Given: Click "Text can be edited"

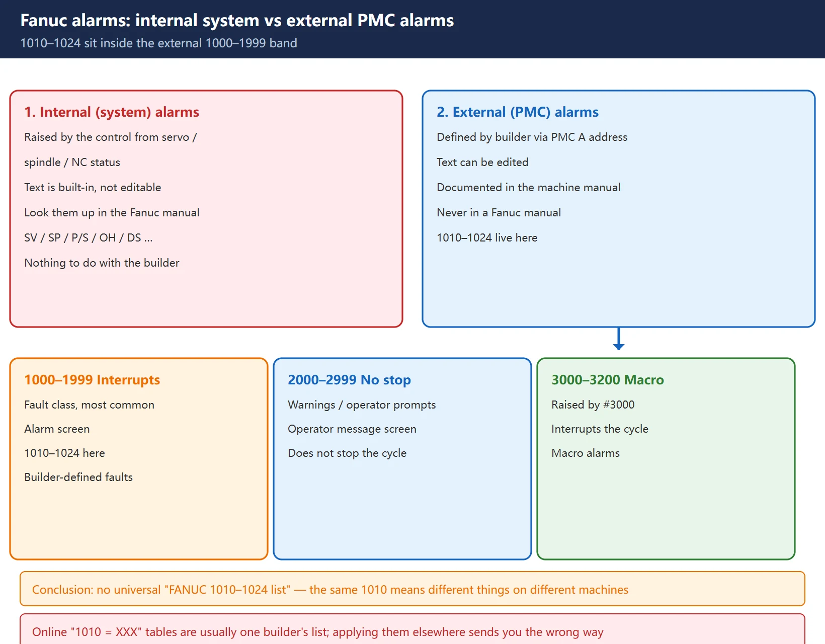Looking at the screenshot, I should pos(482,163).
